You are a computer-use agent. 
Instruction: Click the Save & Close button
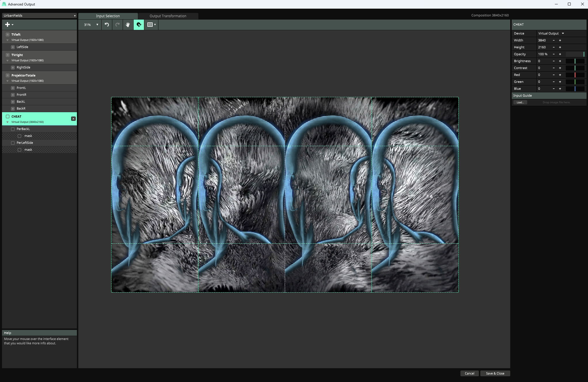click(495, 373)
